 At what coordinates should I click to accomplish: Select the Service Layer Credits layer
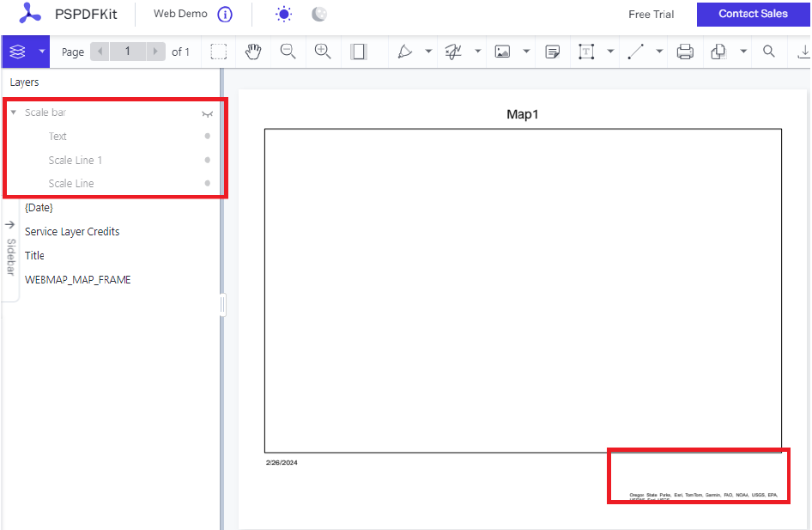(x=72, y=232)
